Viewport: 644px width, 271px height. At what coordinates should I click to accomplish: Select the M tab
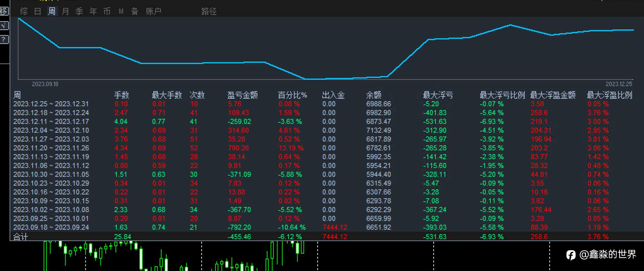(x=121, y=12)
